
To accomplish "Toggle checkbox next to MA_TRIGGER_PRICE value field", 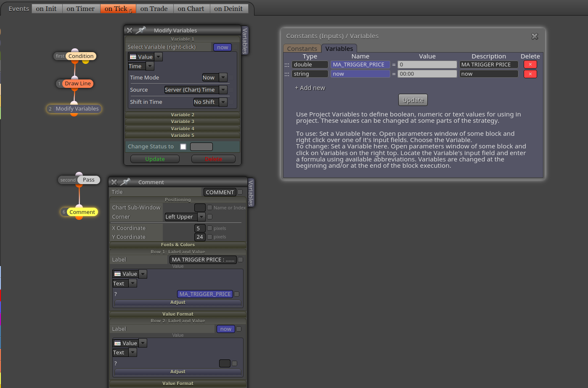I will click(236, 294).
